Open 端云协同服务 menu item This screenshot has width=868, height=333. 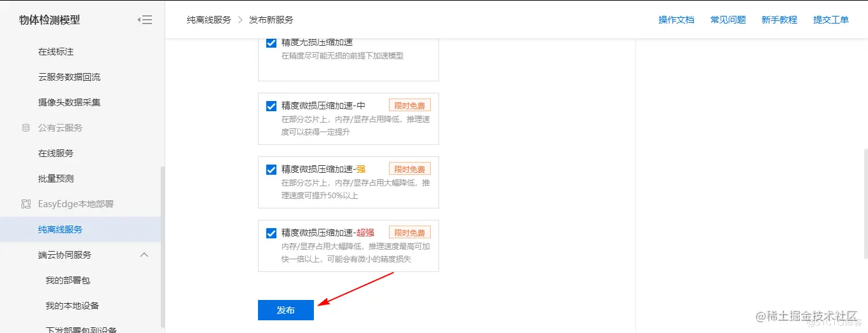[x=65, y=255]
